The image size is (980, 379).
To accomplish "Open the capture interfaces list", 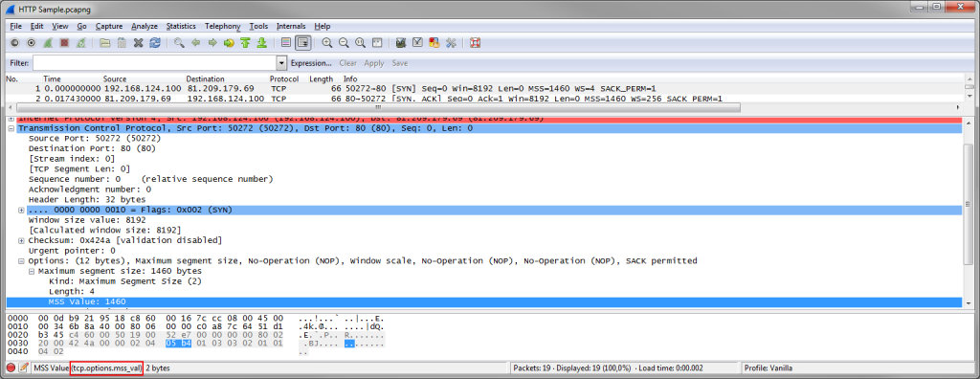I will [14, 43].
